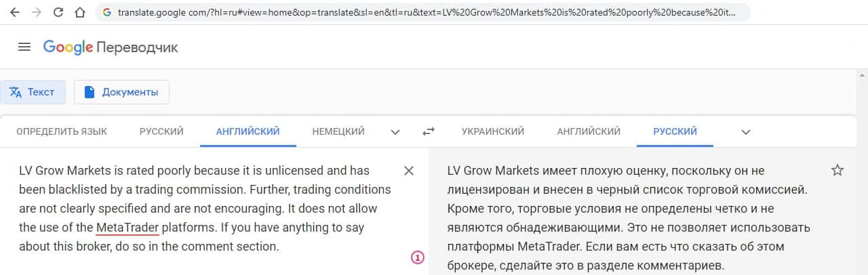This screenshot has width=868, height=275.
Task: Swap source and target languages
Action: pyautogui.click(x=428, y=131)
